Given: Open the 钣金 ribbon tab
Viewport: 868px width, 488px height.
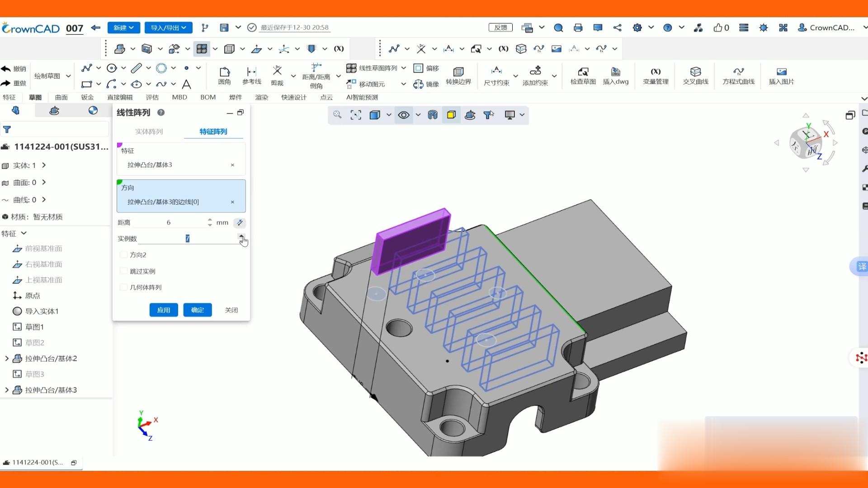Looking at the screenshot, I should pyautogui.click(x=87, y=97).
